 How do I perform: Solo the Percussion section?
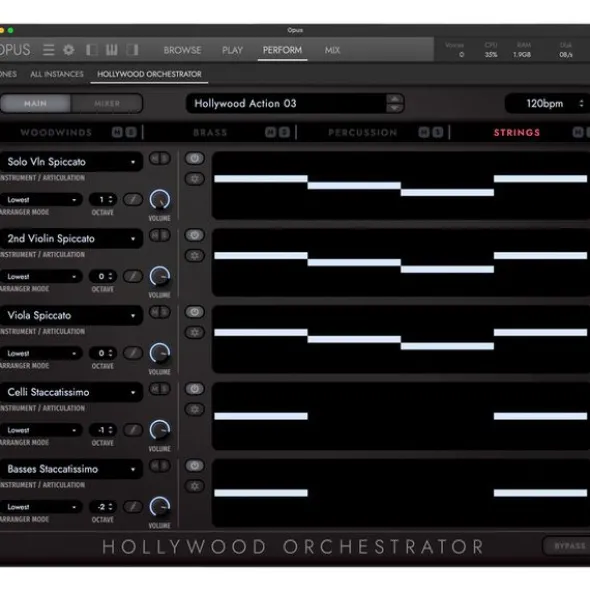click(x=438, y=132)
